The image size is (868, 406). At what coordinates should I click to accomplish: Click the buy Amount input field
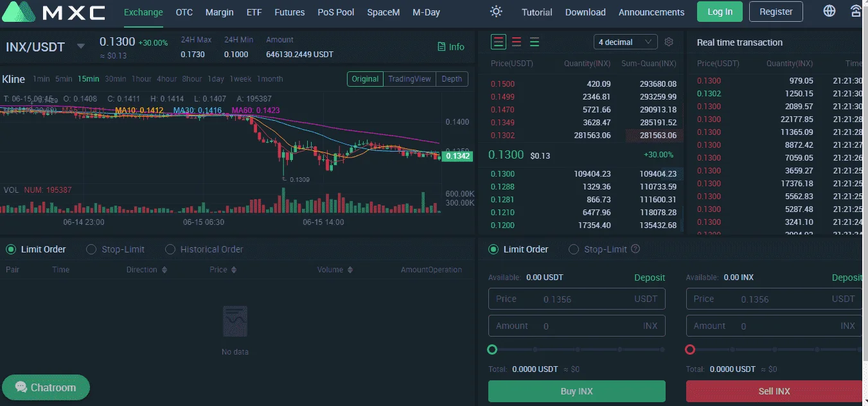(x=577, y=326)
